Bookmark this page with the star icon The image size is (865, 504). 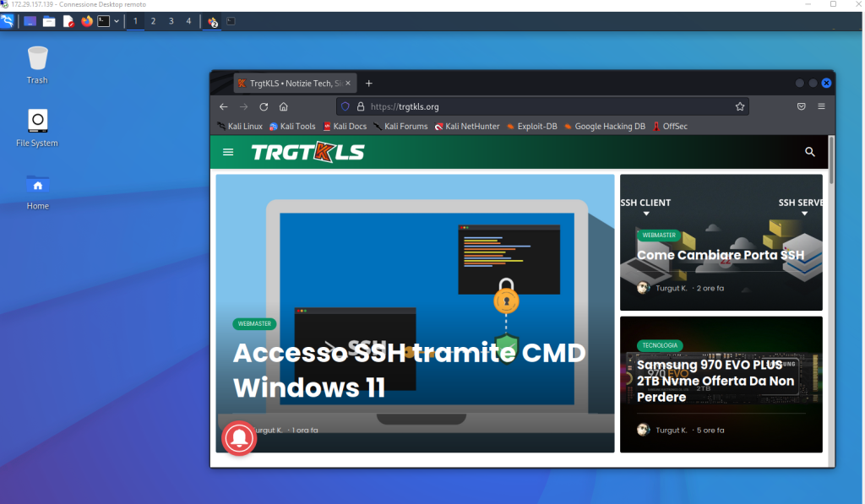740,107
